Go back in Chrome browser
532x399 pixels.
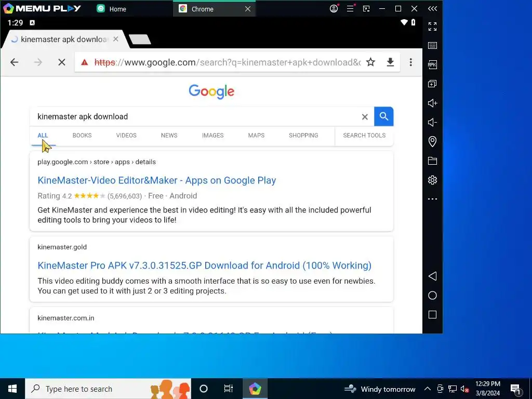pos(14,62)
